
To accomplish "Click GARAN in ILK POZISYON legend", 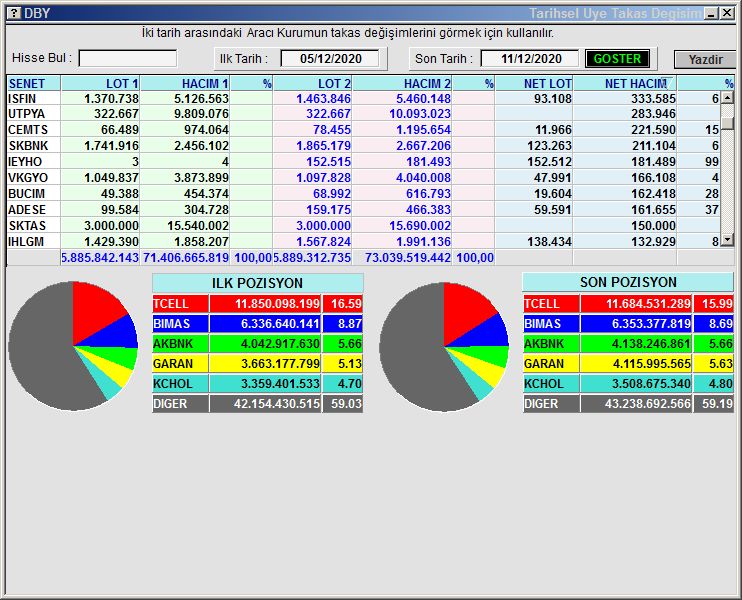I will pos(180,364).
